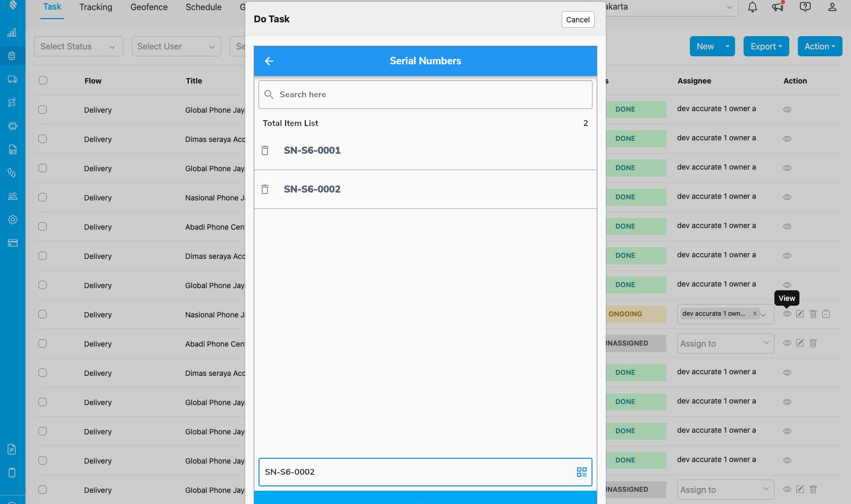Check the first Nasional Phone row checkbox

pos(43,197)
